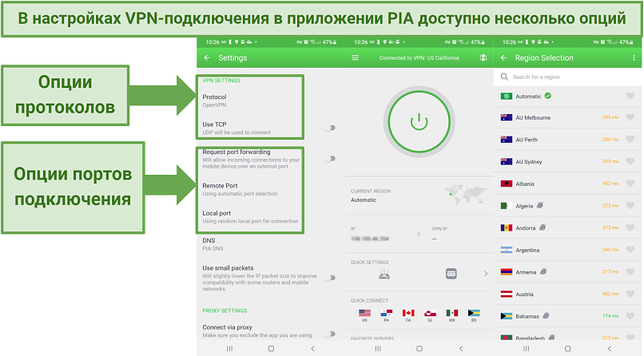This screenshot has width=644, height=356.
Task: Favorite Bahamas with heart icon
Action: pyautogui.click(x=630, y=316)
